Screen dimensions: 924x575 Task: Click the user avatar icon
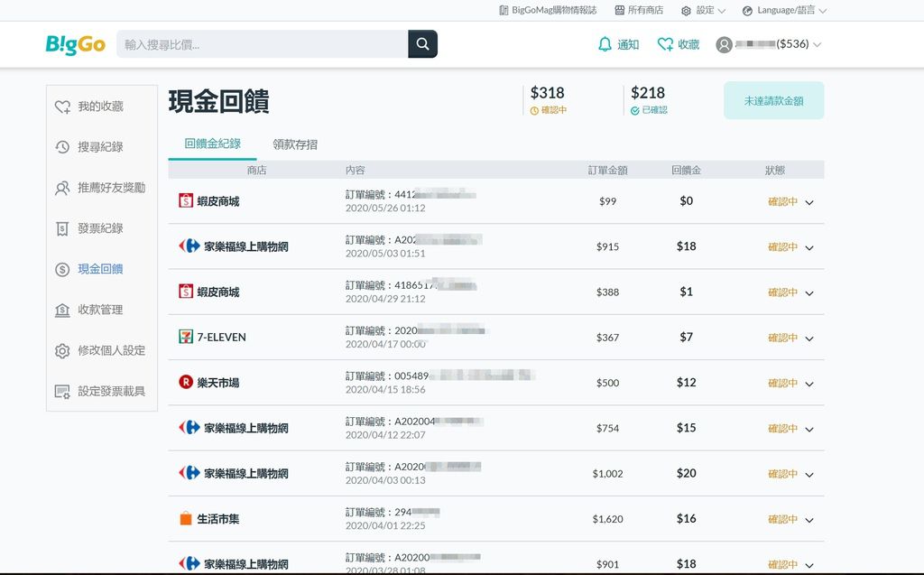coord(724,45)
